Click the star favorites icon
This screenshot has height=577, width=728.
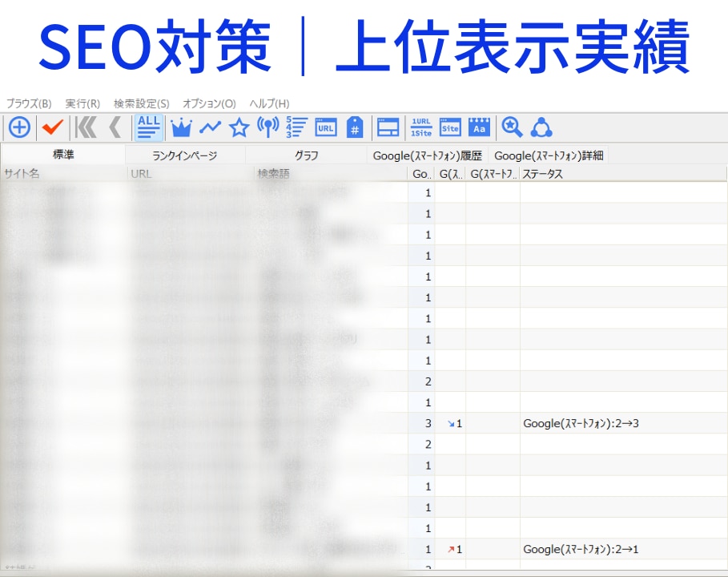coord(239,127)
